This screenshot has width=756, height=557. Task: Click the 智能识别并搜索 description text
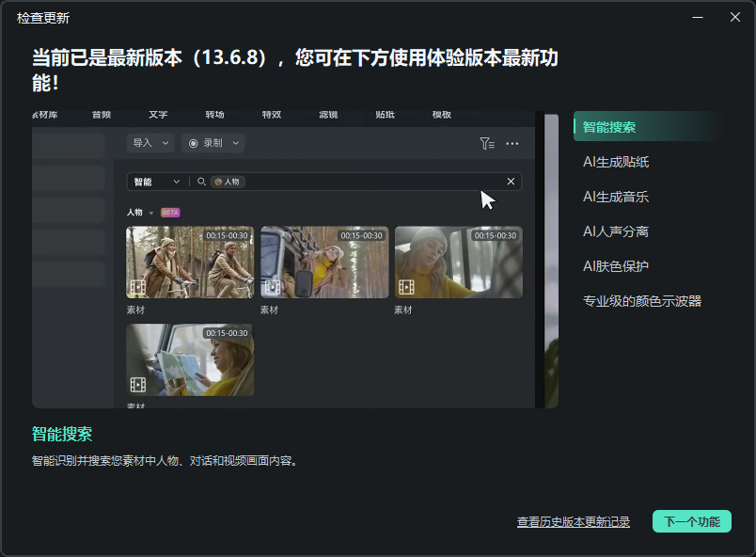164,461
